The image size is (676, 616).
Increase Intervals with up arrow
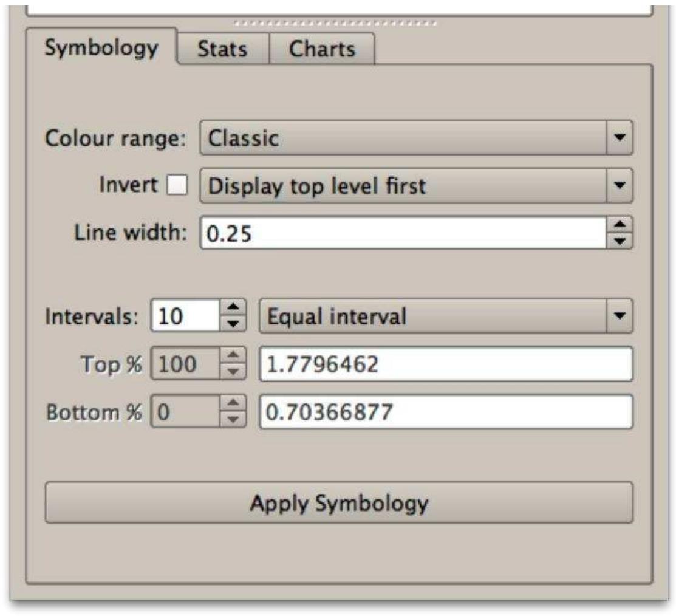233,307
